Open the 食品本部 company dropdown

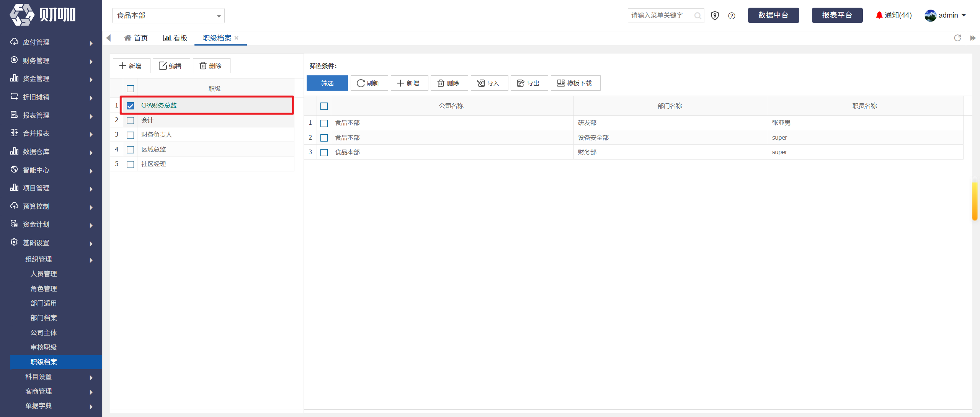click(168, 16)
